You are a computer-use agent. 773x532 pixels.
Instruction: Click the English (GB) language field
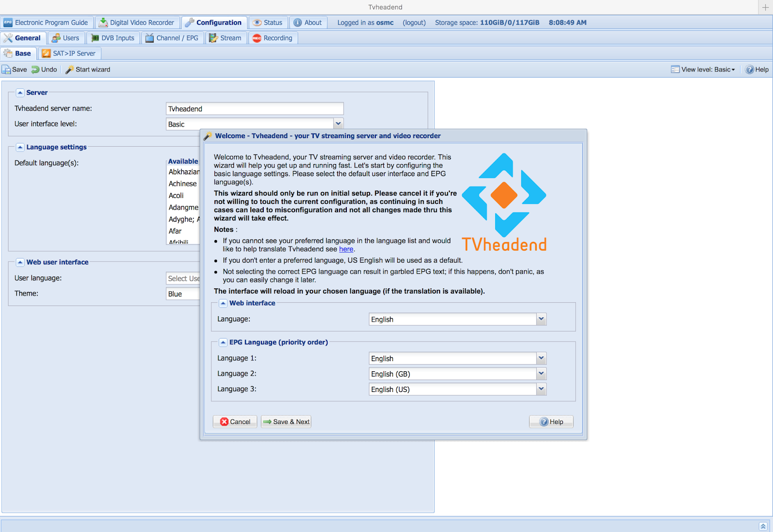[x=453, y=374]
